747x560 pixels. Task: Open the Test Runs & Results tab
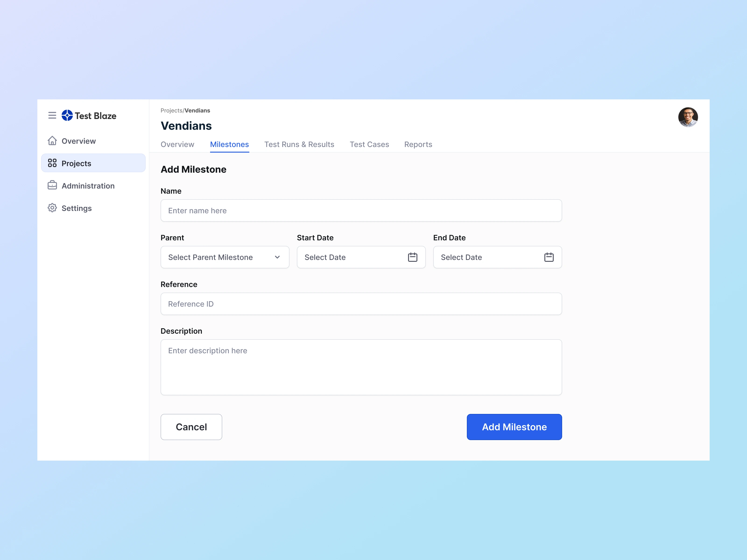click(299, 144)
